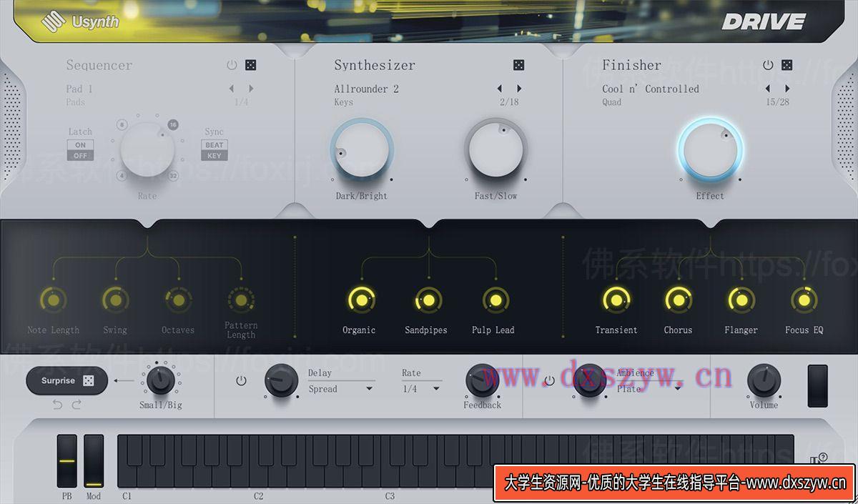Click the Octaves knob
This screenshot has height=504, width=858.
tap(178, 300)
